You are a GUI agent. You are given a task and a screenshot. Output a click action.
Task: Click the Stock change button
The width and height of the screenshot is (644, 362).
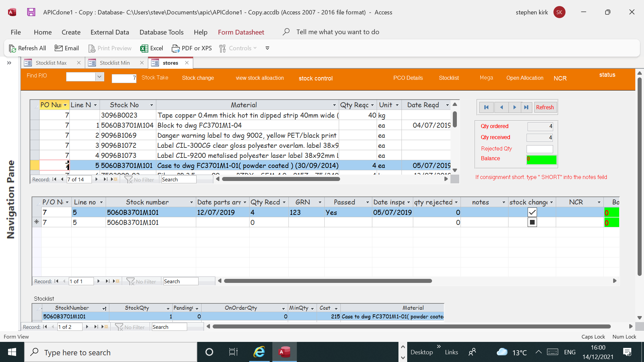pyautogui.click(x=198, y=78)
